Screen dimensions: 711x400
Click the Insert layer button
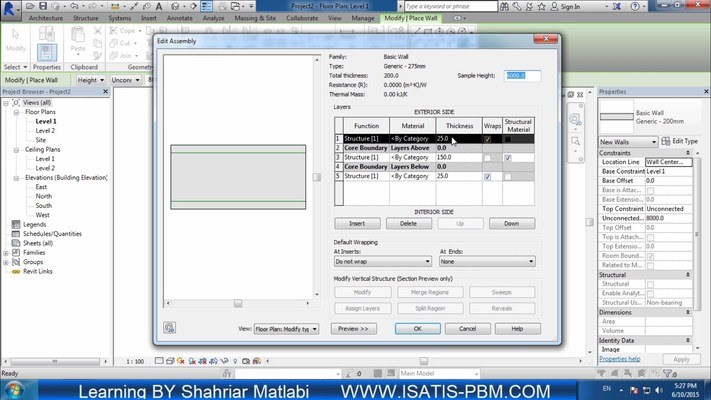click(357, 224)
